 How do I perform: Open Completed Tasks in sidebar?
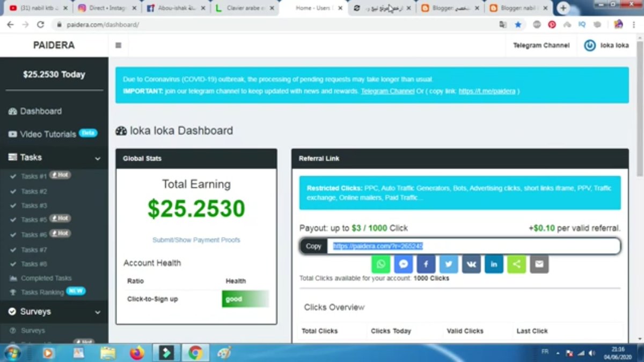(x=41, y=278)
